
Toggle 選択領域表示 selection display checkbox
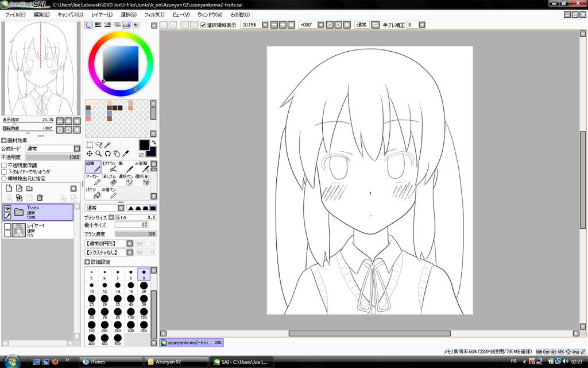203,25
